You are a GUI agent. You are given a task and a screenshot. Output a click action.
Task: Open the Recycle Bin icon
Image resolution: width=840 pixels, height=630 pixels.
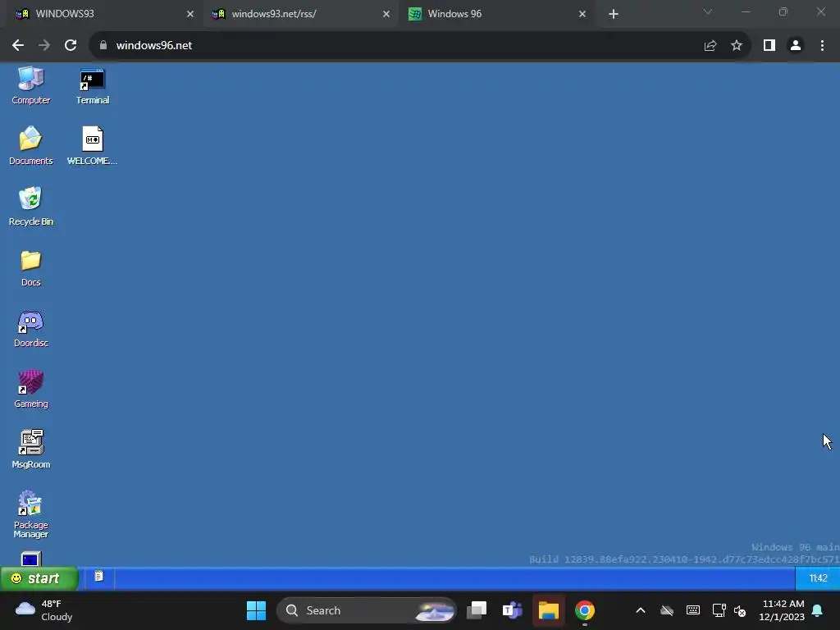(30, 206)
